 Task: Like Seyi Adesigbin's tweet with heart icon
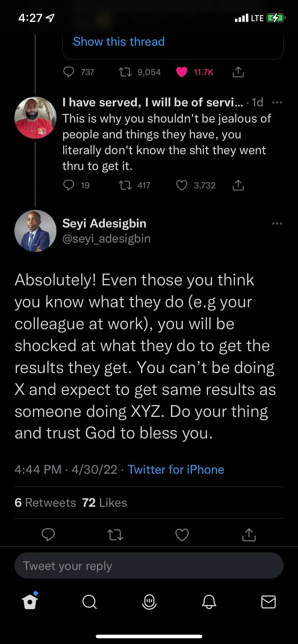tap(182, 535)
